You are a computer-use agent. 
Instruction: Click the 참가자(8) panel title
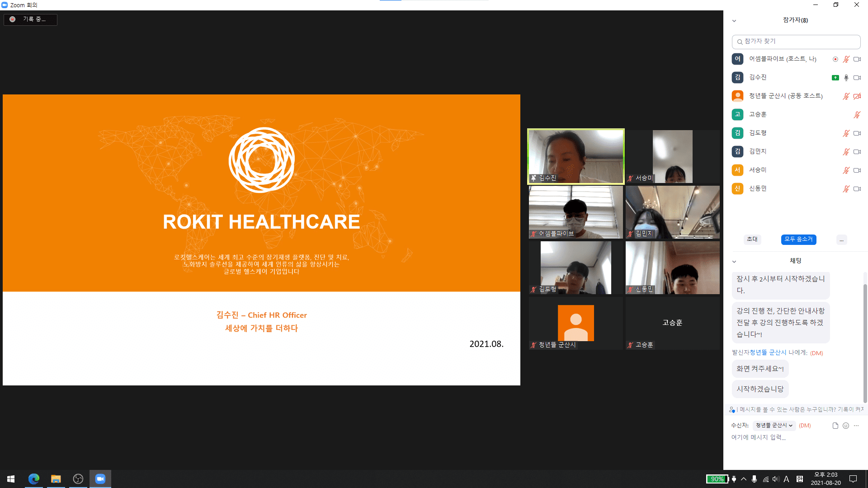click(x=795, y=20)
